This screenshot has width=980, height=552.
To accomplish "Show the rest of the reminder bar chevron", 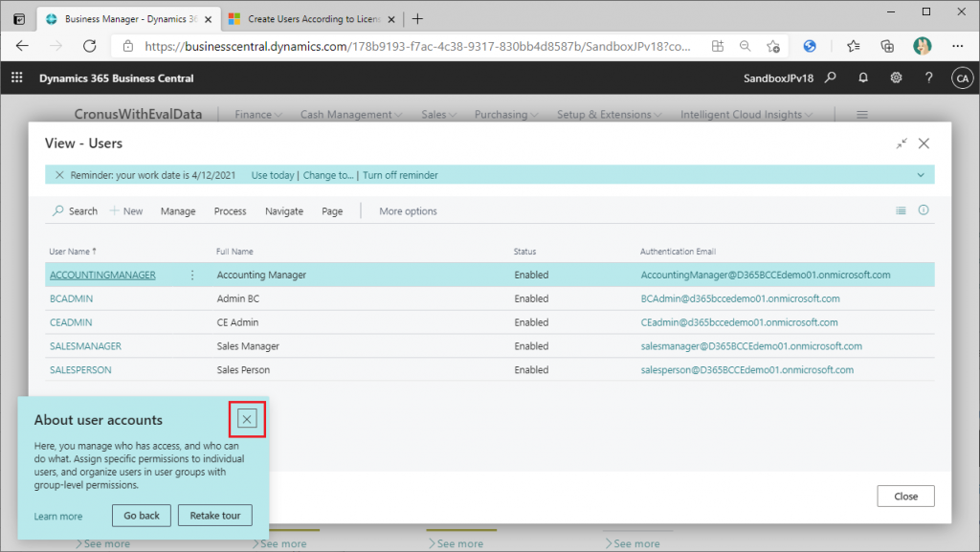I will click(921, 175).
